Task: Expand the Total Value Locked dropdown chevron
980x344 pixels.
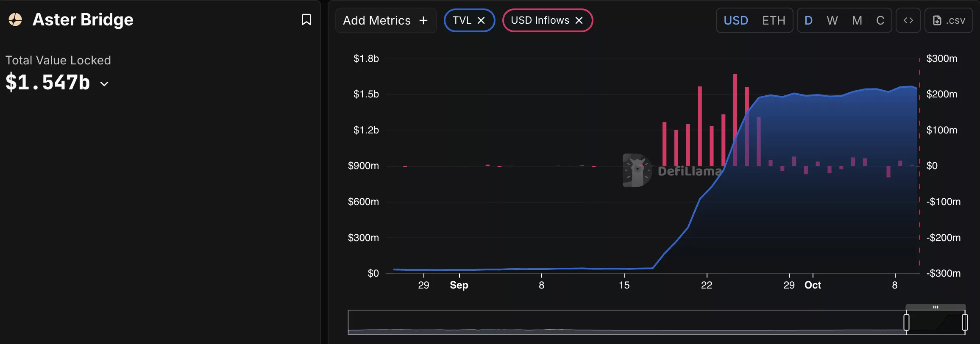Action: point(104,84)
